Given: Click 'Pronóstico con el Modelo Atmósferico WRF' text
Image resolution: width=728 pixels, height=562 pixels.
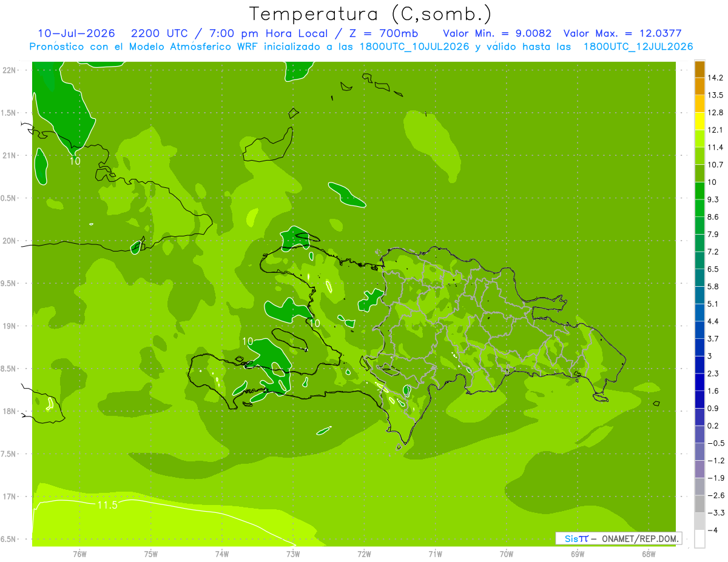Looking at the screenshot, I should click(x=144, y=47).
